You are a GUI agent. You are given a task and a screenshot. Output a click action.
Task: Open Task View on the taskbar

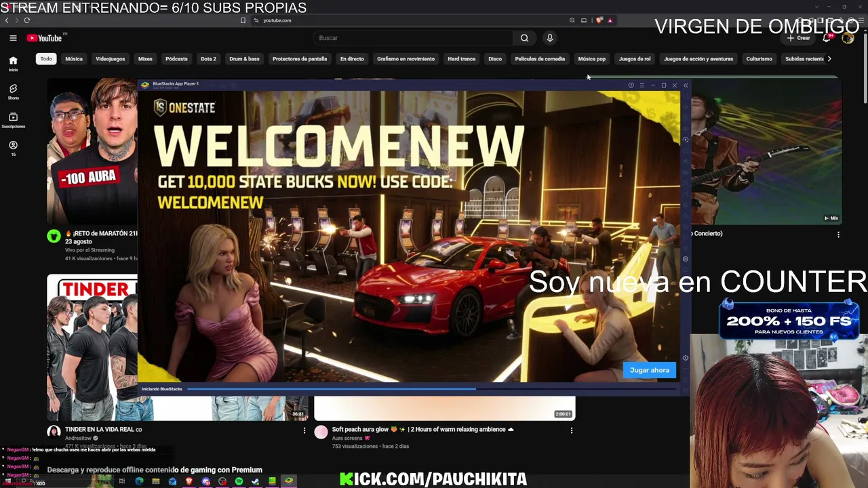click(x=122, y=481)
